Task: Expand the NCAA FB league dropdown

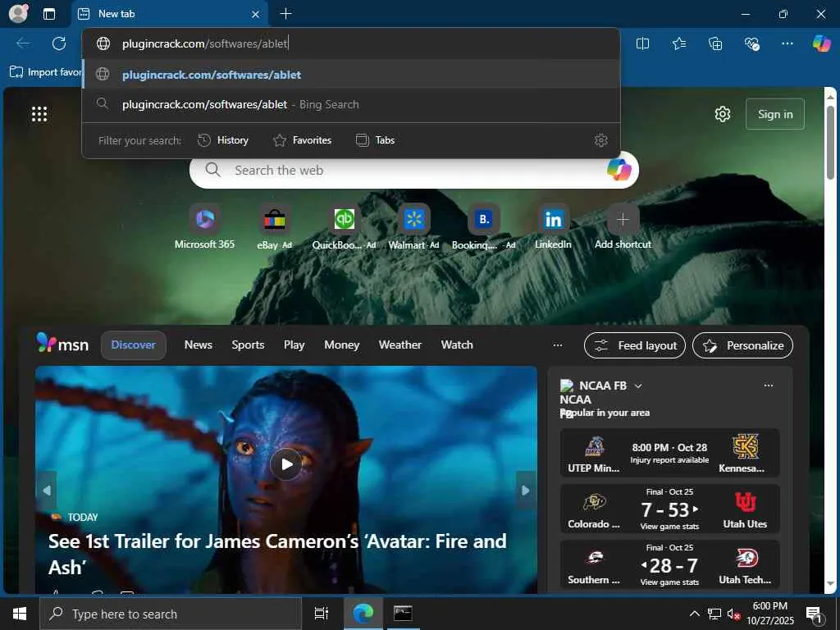Action: coord(638,386)
